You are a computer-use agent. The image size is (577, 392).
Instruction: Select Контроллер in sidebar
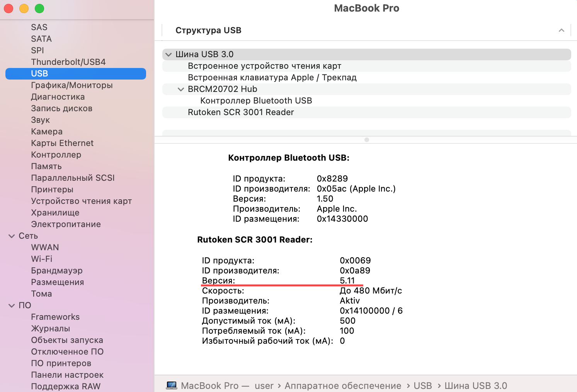[x=56, y=154]
